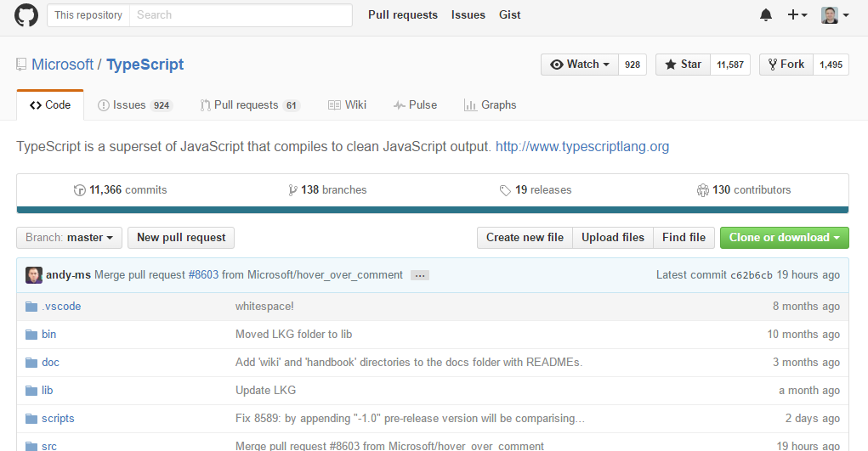Expand commit message ellipsis button

(x=420, y=275)
